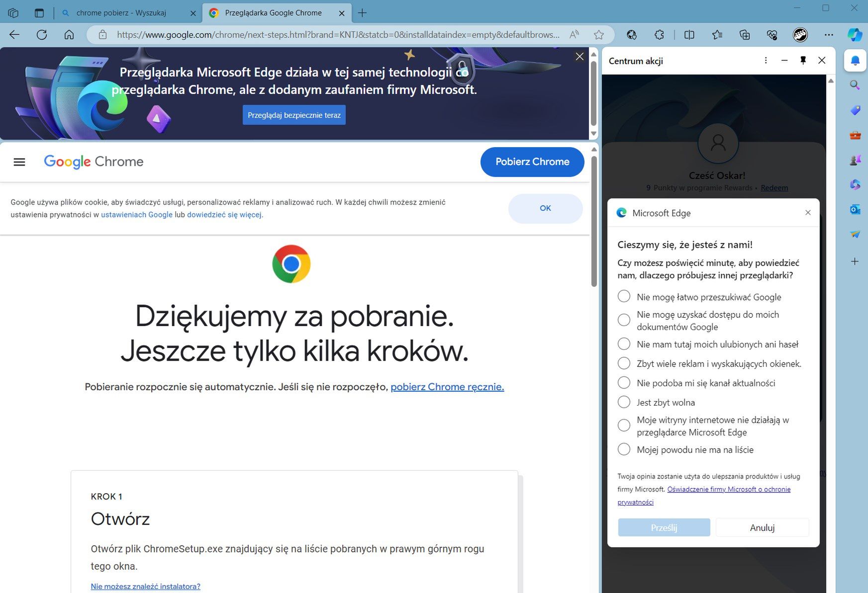Open Collections in the toolbar
The width and height of the screenshot is (868, 593).
pos(745,35)
